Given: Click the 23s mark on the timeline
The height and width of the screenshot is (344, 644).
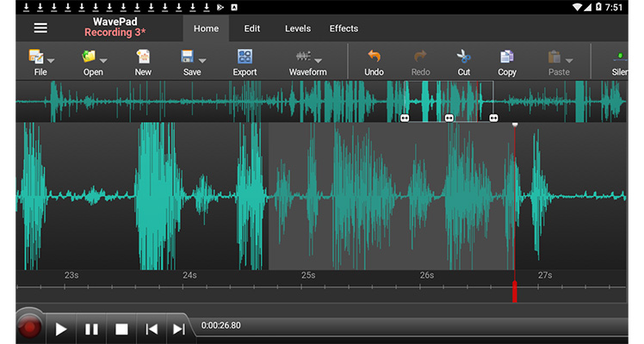Looking at the screenshot, I should click(71, 275).
